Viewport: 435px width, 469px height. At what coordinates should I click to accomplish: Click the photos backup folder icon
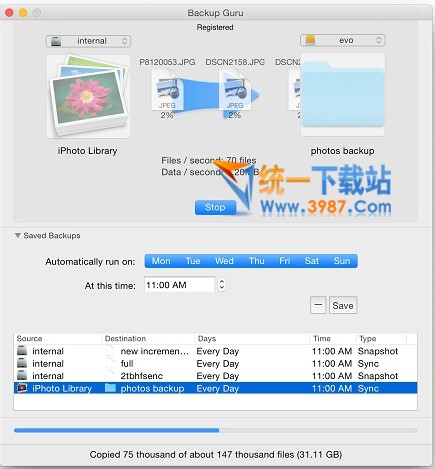pos(343,95)
